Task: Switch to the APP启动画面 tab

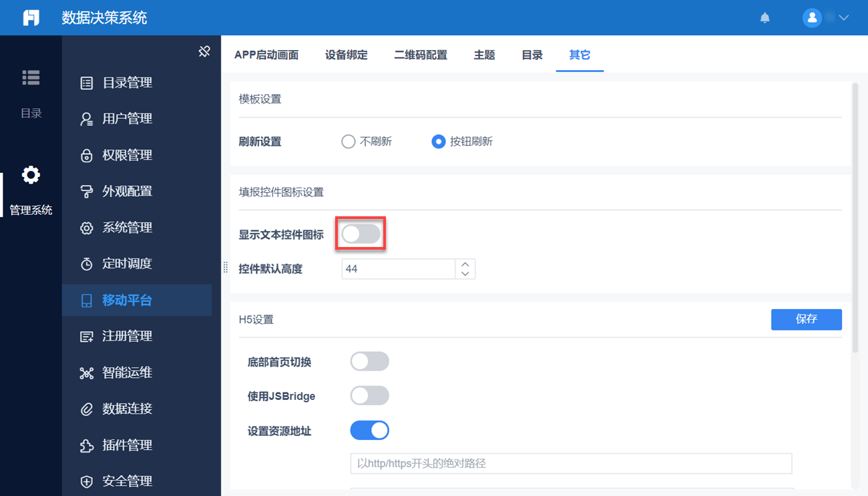Action: tap(266, 55)
